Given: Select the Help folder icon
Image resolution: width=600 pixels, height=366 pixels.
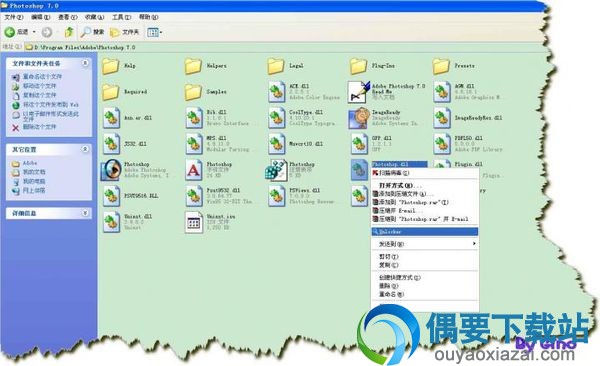Looking at the screenshot, I should pos(111,66).
